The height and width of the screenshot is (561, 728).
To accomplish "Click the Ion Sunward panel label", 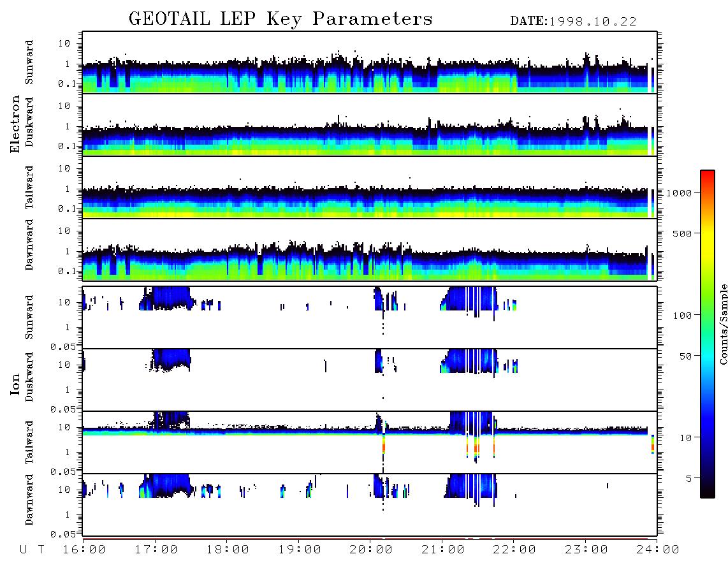I will pos(29,317).
